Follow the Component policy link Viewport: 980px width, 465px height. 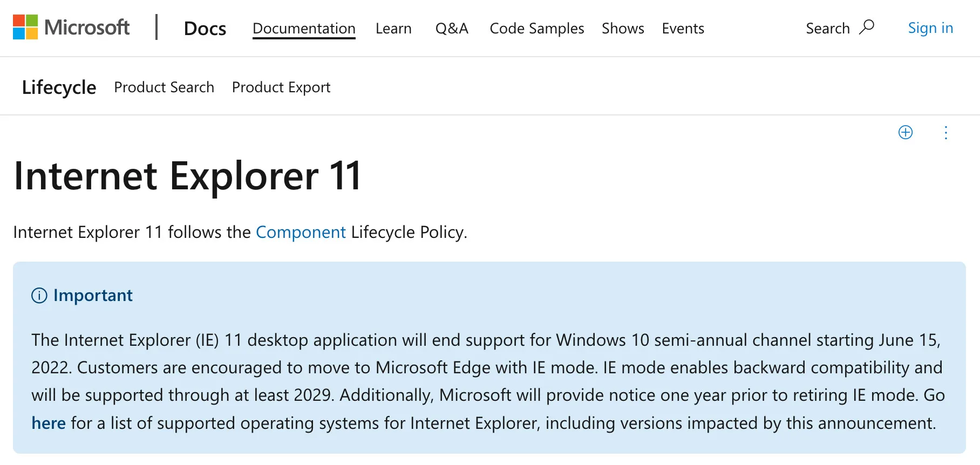[301, 232]
